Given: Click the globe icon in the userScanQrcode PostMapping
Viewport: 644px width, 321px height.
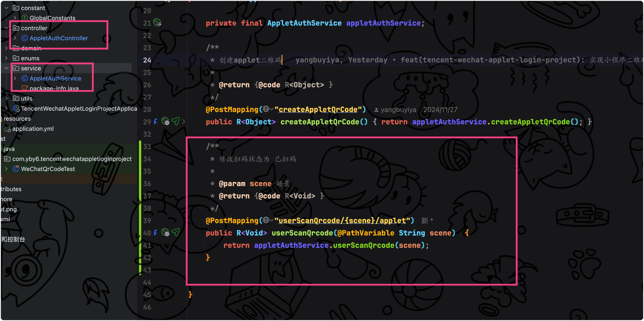Looking at the screenshot, I should pyautogui.click(x=266, y=220).
